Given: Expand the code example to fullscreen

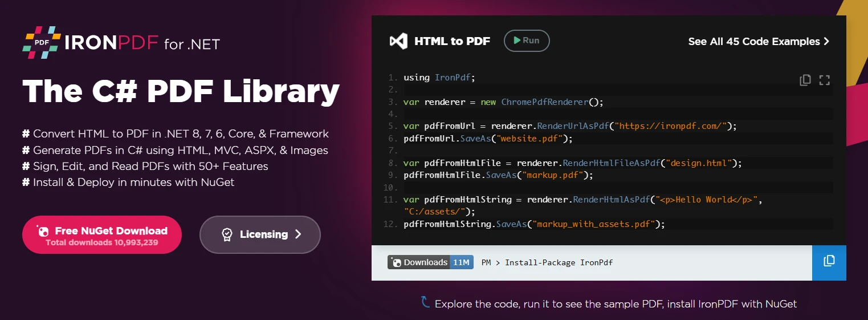Looking at the screenshot, I should pyautogui.click(x=824, y=80).
